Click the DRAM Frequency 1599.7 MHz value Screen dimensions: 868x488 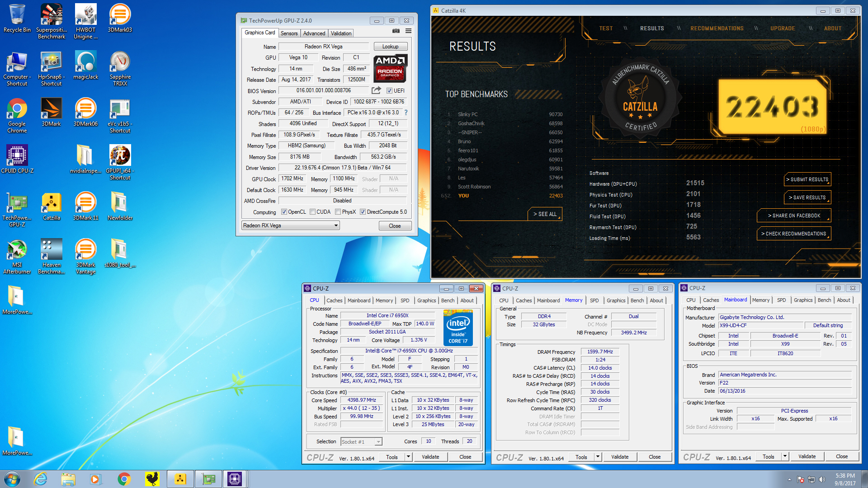coord(600,352)
